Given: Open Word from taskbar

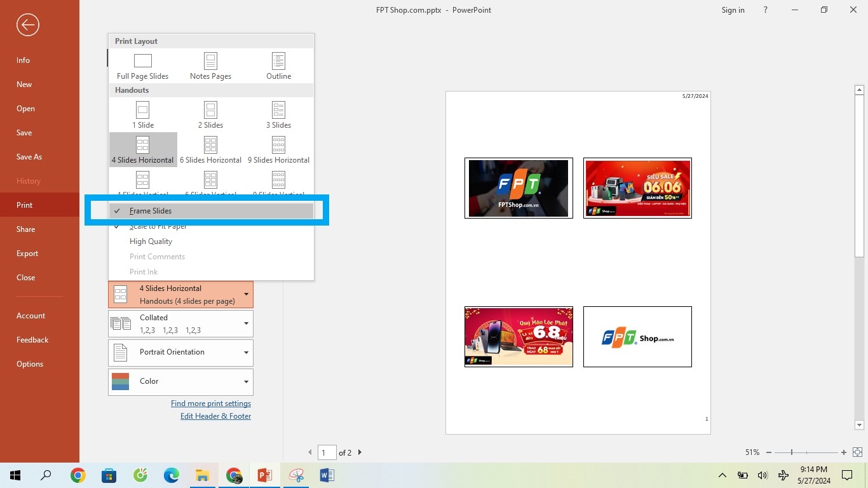Looking at the screenshot, I should pos(327,475).
